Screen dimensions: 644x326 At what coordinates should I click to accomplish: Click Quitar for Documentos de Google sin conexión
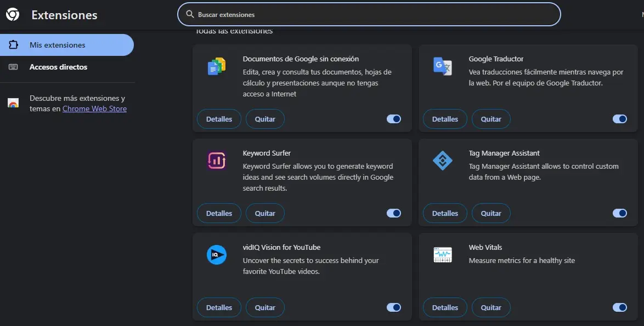[x=265, y=119]
